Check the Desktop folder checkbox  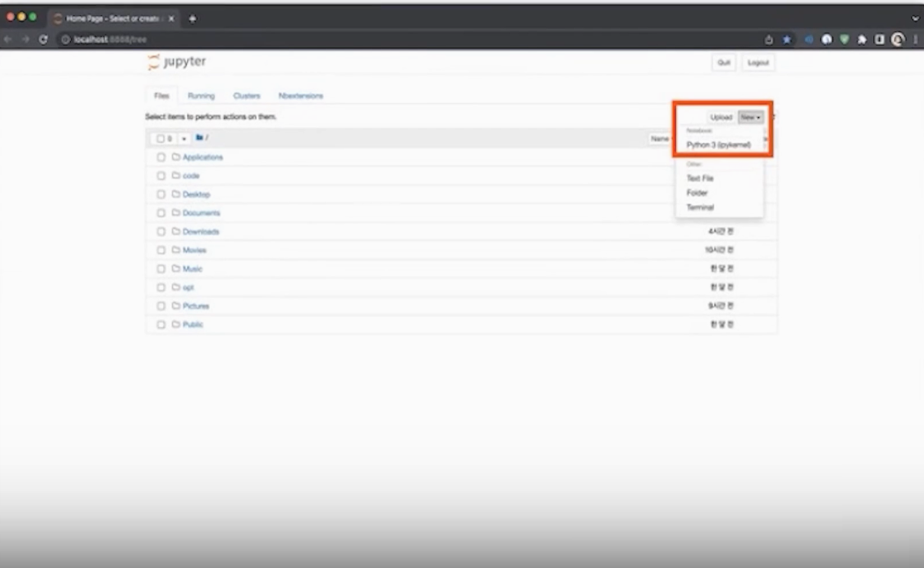click(161, 194)
